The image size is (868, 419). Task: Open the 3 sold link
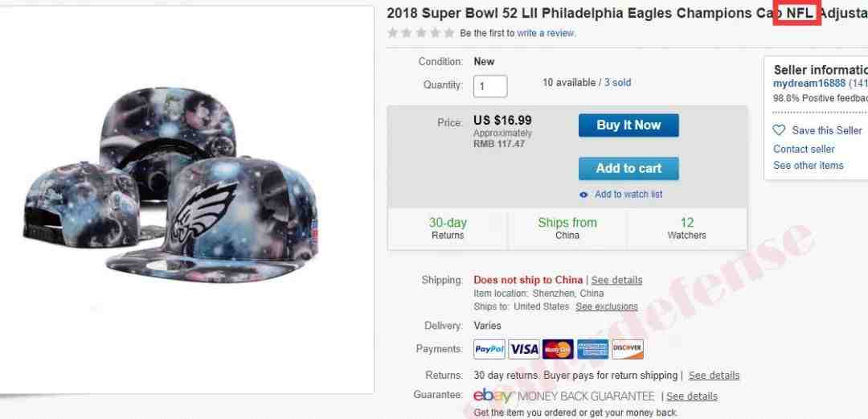[617, 83]
